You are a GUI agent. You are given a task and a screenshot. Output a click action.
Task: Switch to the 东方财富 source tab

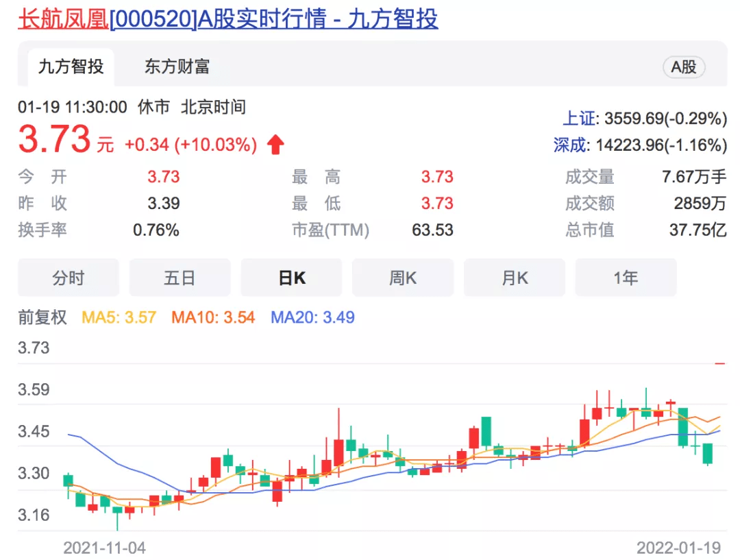pos(177,67)
